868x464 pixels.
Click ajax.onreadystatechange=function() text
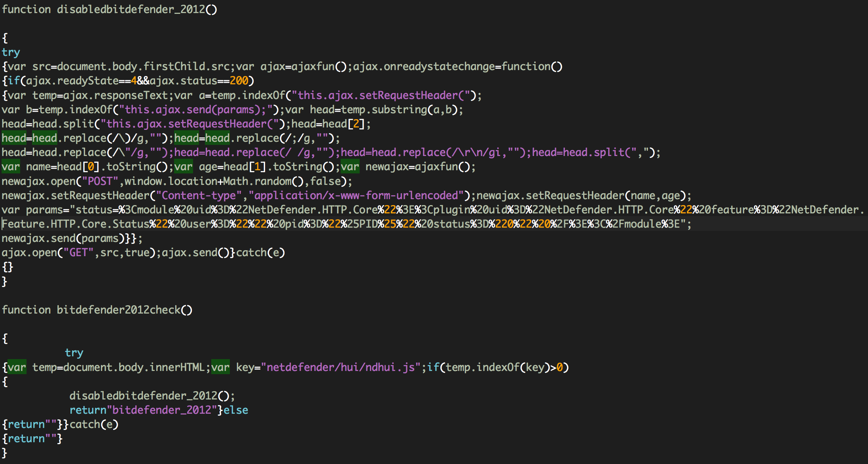pos(458,67)
